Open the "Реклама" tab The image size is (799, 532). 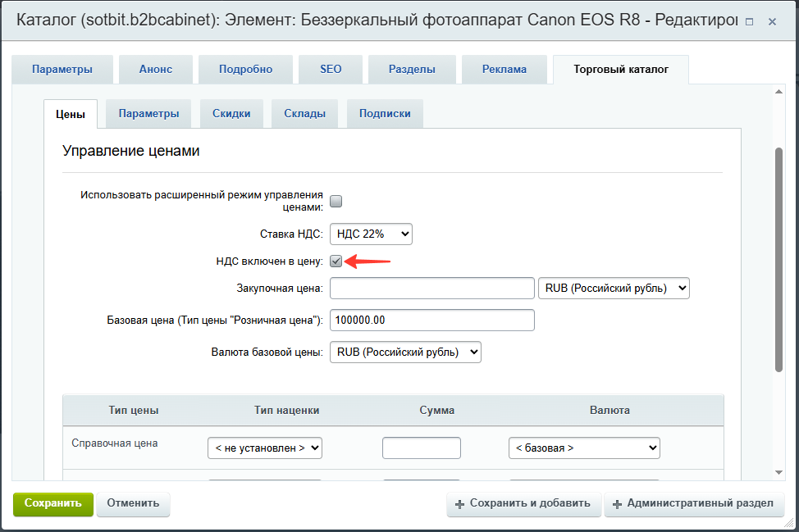tap(505, 69)
